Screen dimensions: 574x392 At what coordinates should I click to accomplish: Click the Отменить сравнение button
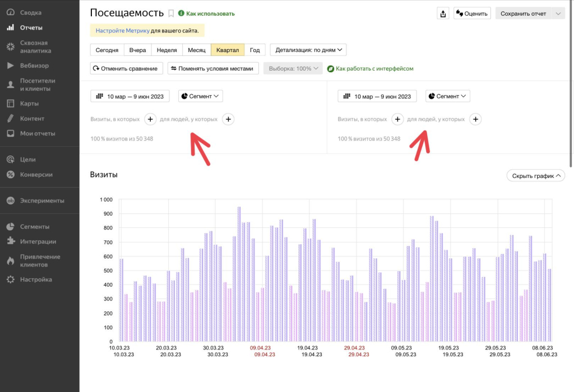pos(127,68)
